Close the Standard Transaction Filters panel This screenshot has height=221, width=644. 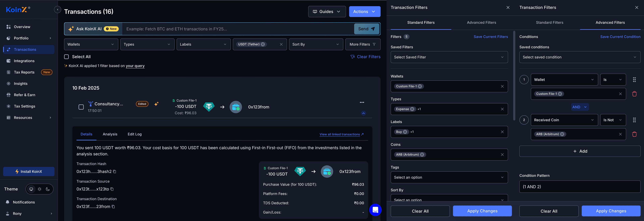coord(508,8)
